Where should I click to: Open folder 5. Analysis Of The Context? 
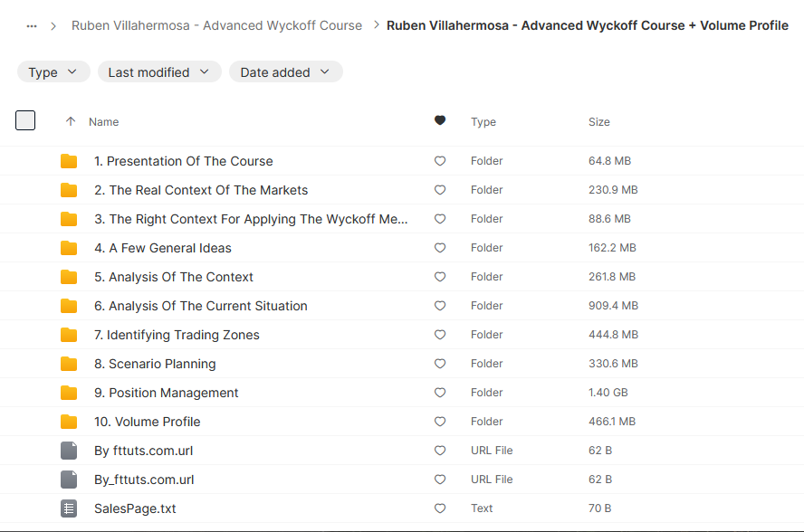174,277
